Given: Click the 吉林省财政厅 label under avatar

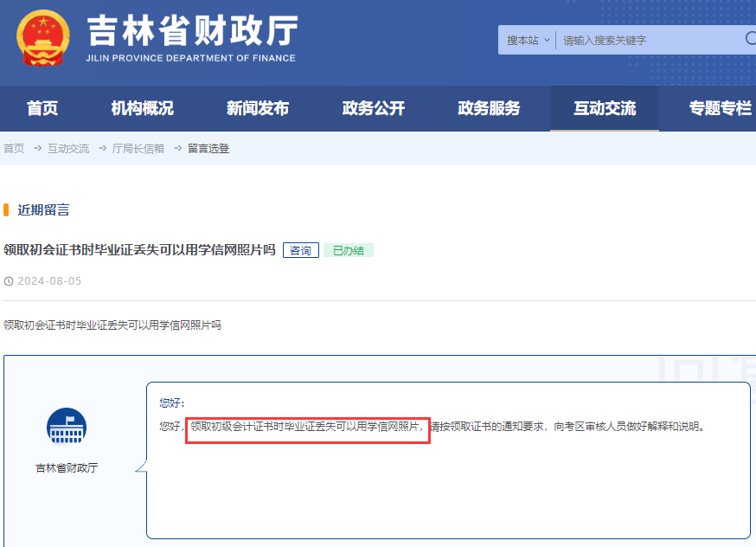Looking at the screenshot, I should click(x=67, y=467).
